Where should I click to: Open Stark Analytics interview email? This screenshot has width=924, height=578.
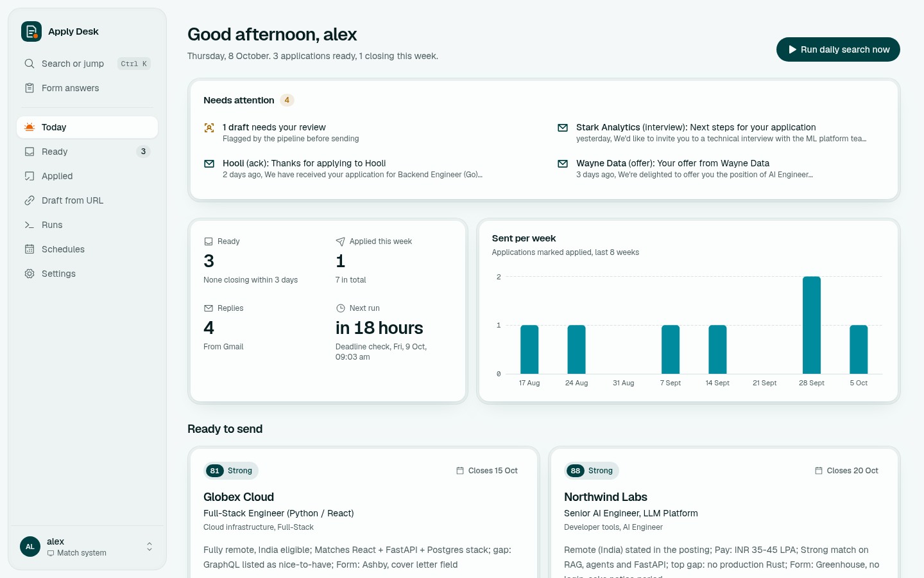(721, 132)
